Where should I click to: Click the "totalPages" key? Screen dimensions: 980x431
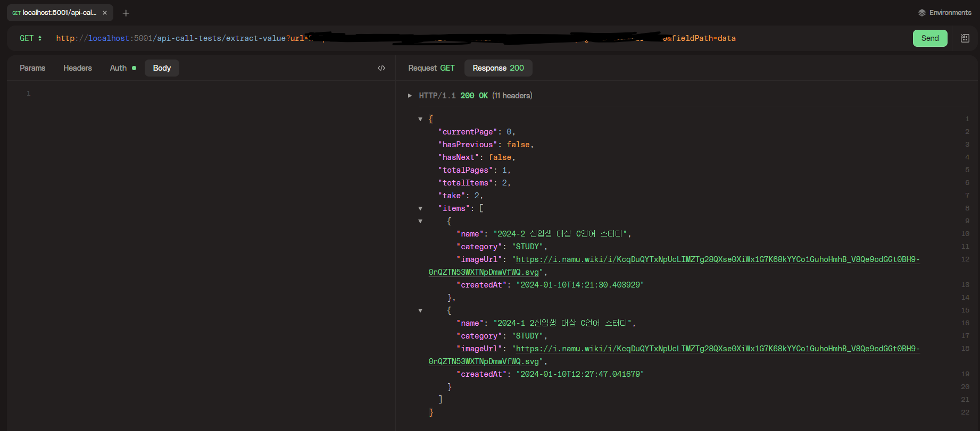466,170
